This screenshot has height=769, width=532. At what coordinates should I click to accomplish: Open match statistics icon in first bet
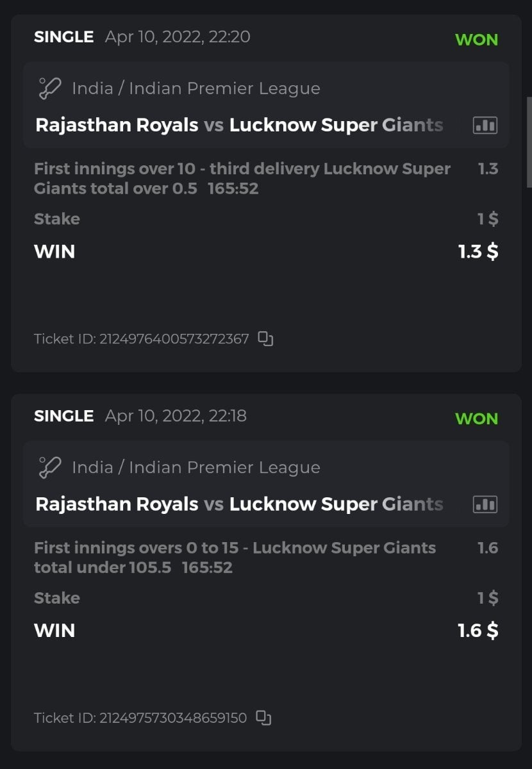485,125
